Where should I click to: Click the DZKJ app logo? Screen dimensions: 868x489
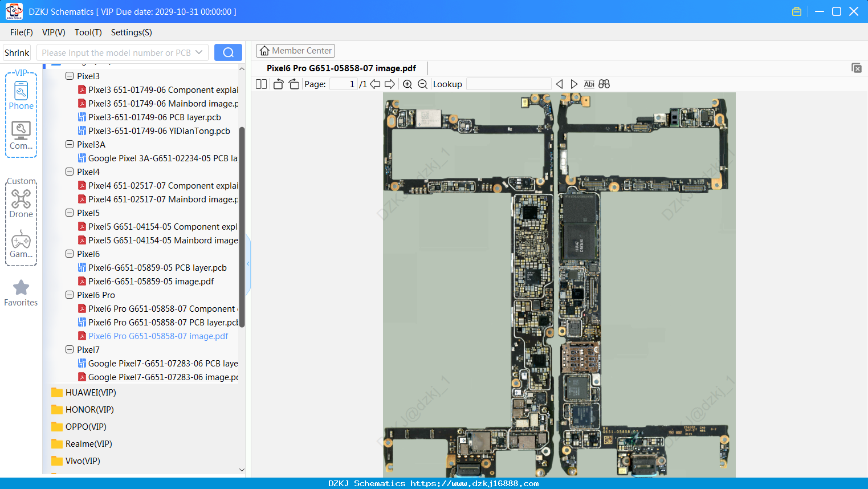pos(14,11)
